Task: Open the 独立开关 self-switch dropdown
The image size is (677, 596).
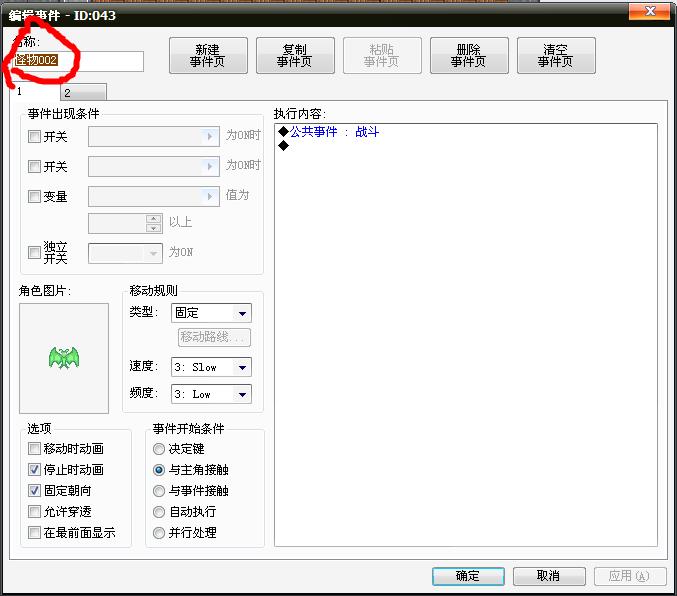Action: pyautogui.click(x=125, y=253)
